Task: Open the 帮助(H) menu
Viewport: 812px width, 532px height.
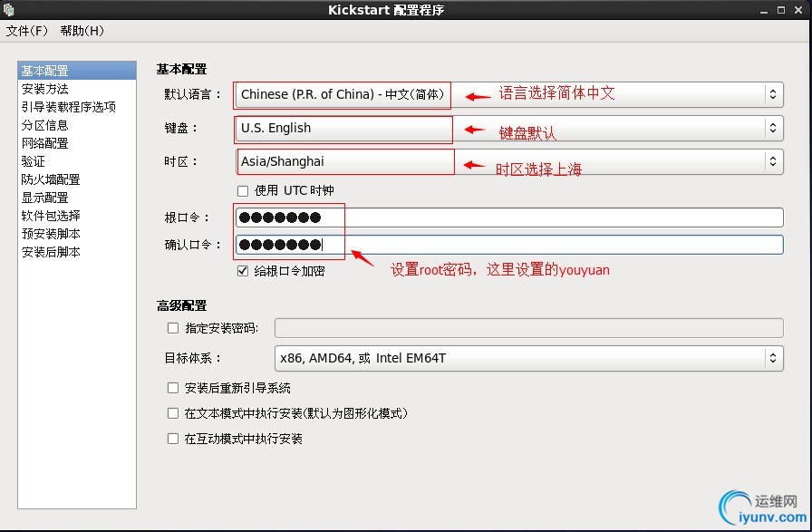Action: [82, 31]
